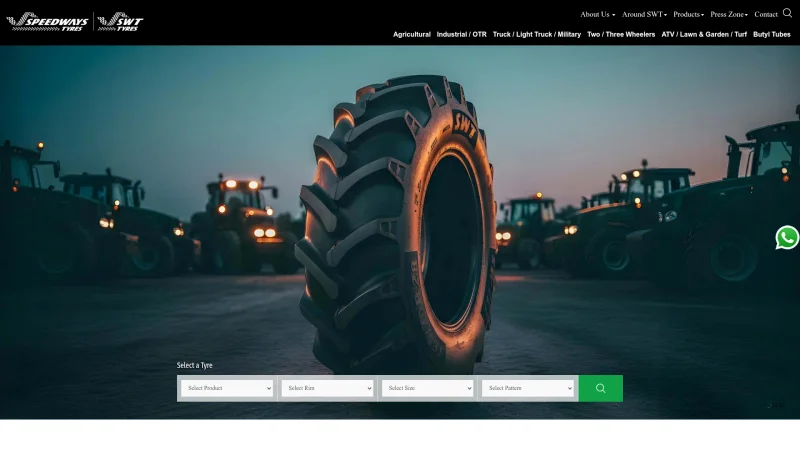800x450 pixels.
Task: Open the Select Pattern dropdown
Action: pos(528,388)
